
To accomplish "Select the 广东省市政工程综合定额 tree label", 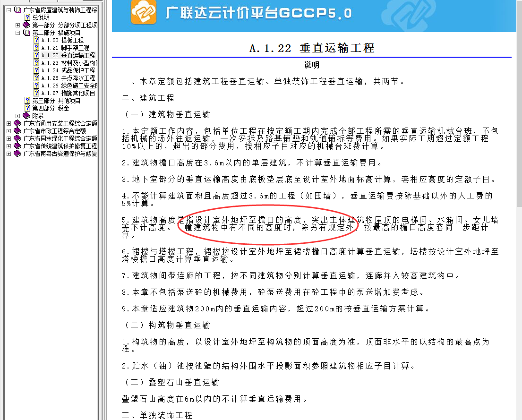I will coord(55,131).
